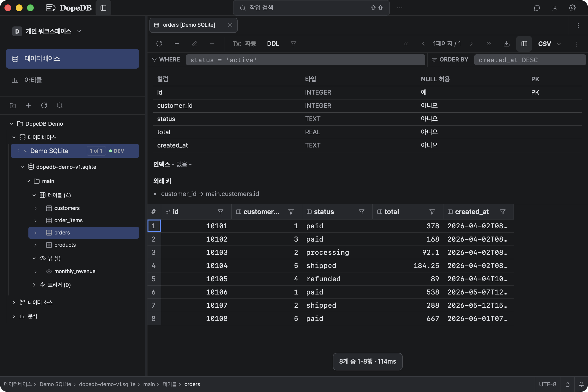Filter the total column with its funnel
The image size is (588, 392).
pos(432,212)
